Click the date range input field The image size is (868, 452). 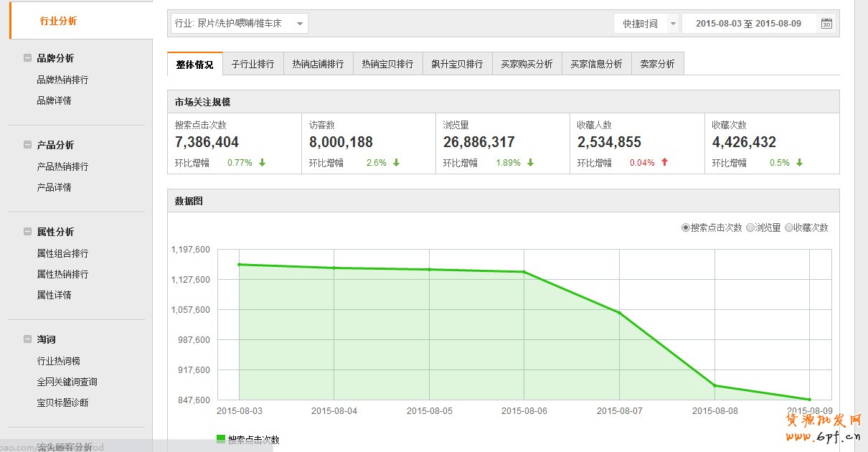(x=748, y=24)
